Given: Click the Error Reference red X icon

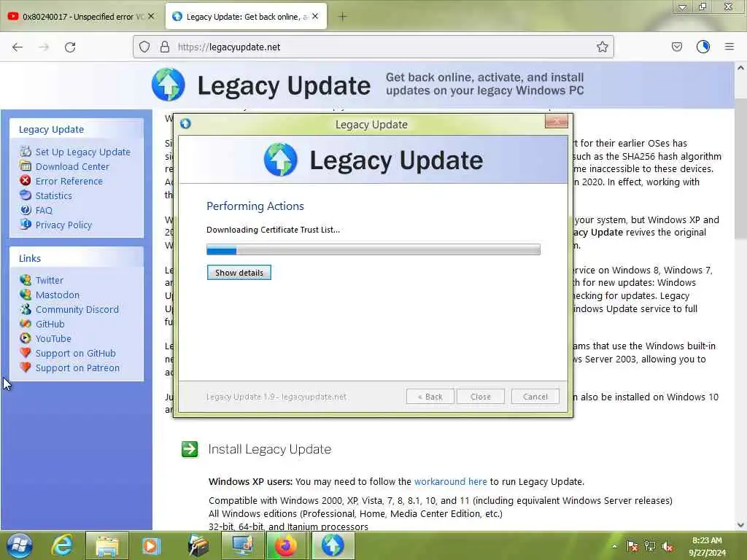Looking at the screenshot, I should [x=26, y=181].
